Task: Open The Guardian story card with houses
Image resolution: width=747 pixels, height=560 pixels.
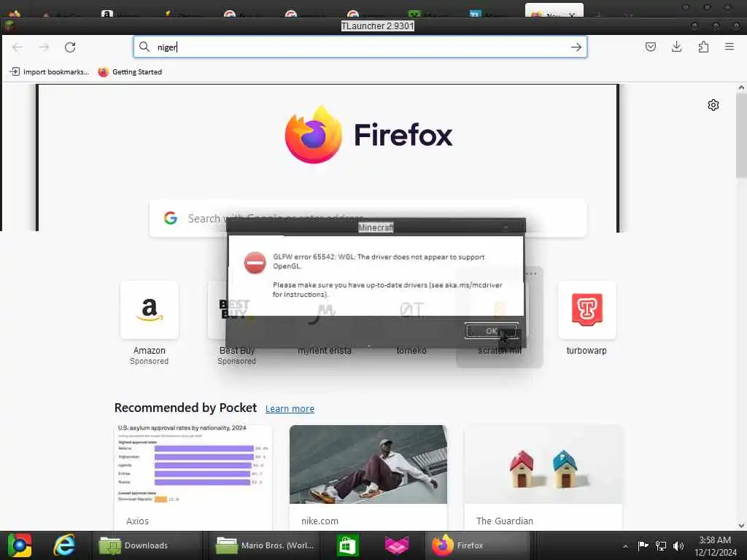Action: pyautogui.click(x=543, y=476)
